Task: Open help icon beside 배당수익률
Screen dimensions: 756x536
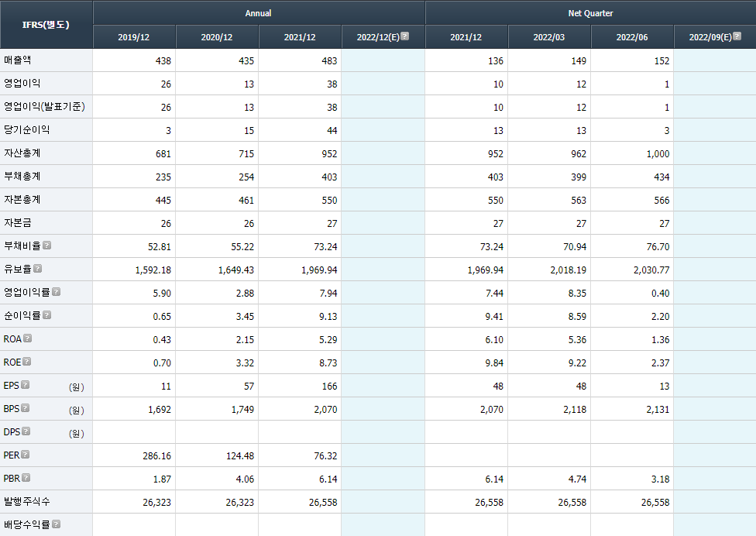Action: tap(56, 524)
